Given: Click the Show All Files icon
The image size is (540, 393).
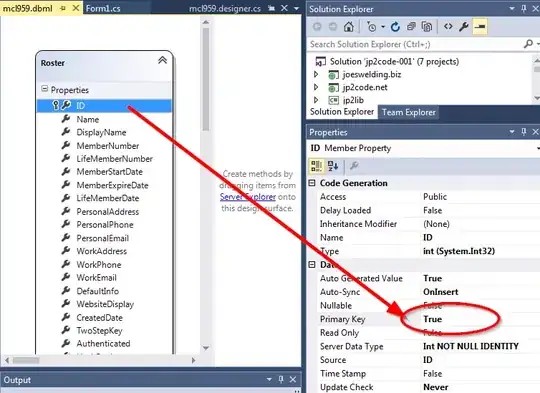Looking at the screenshot, I should click(x=427, y=27).
